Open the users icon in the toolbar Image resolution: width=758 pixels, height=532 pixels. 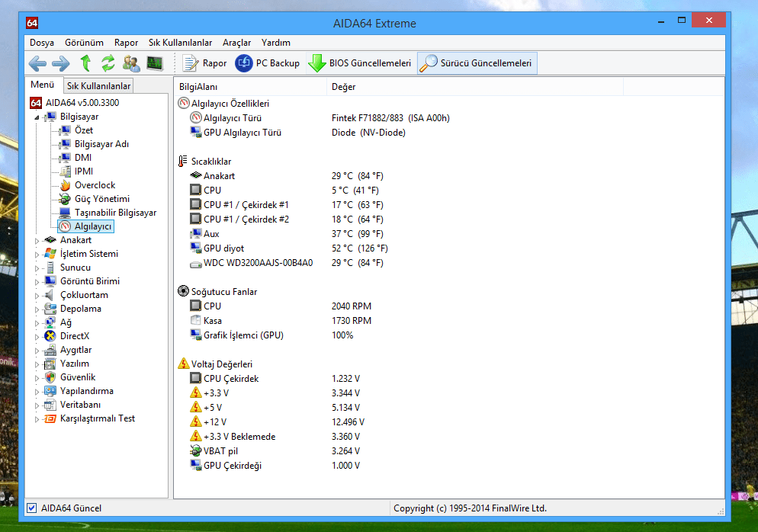click(131, 63)
